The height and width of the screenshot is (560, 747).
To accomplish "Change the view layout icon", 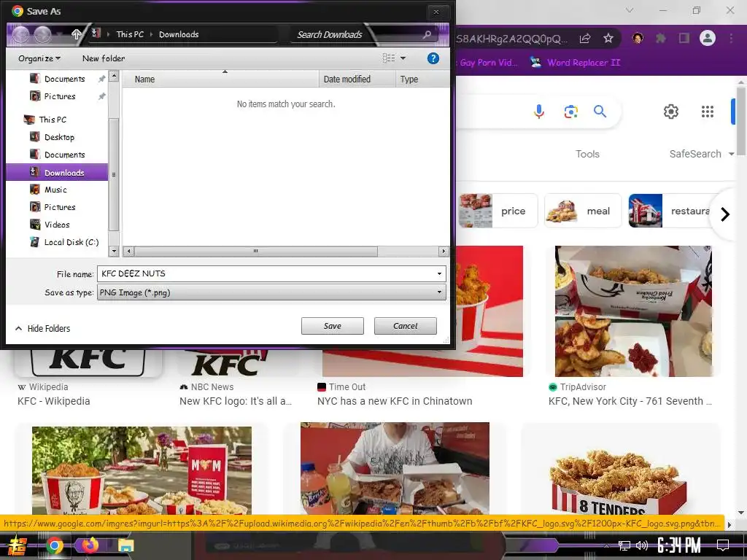I will click(x=389, y=58).
